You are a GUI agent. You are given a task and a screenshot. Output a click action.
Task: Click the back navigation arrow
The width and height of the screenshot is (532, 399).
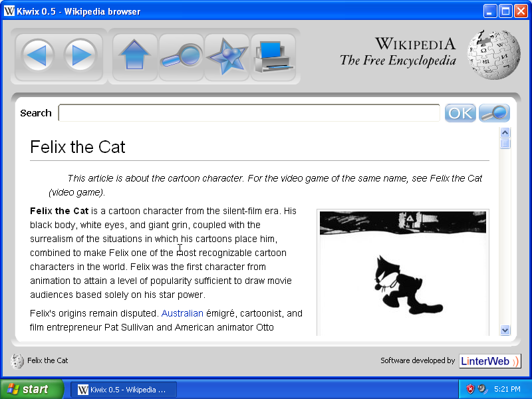38,55
